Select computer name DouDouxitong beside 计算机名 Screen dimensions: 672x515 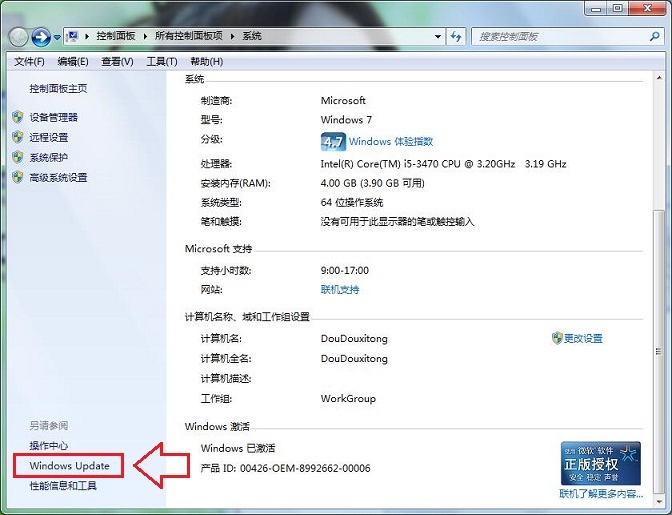pyautogui.click(x=354, y=338)
